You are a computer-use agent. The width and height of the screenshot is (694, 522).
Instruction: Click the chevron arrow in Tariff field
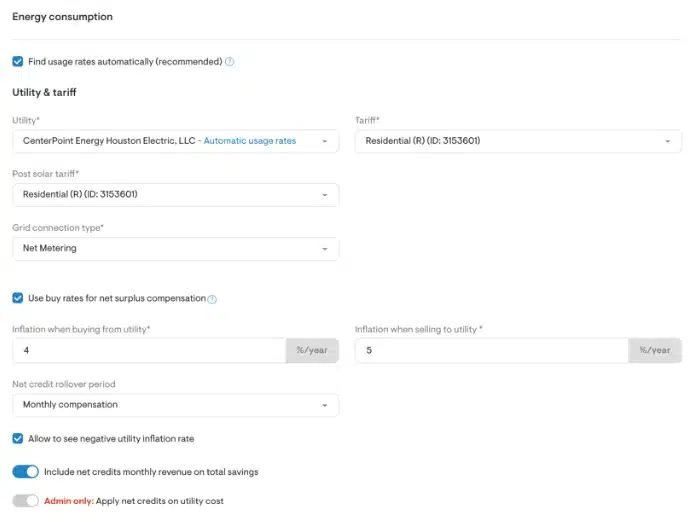(667, 141)
